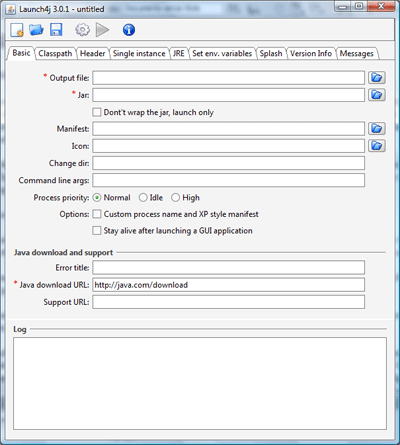Minimize the Launch4j window
The width and height of the screenshot is (400, 445).
pyautogui.click(x=342, y=6)
